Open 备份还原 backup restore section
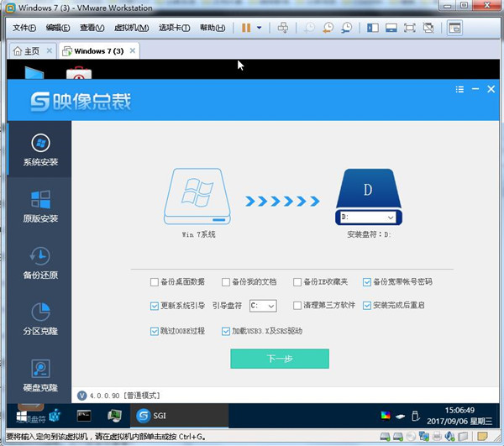 pos(40,263)
